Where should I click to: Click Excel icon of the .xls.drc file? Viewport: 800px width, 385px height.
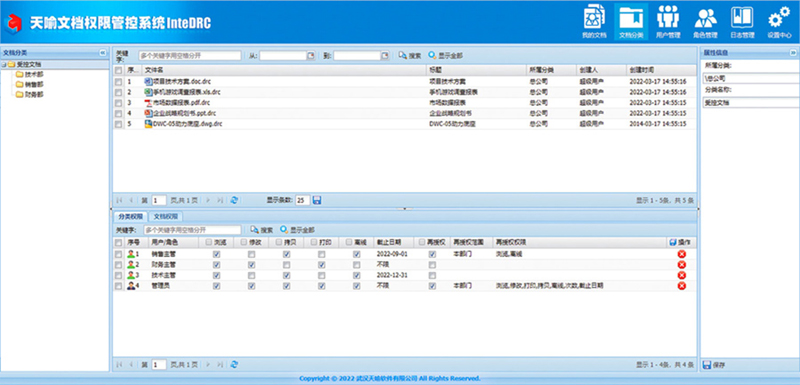point(148,92)
